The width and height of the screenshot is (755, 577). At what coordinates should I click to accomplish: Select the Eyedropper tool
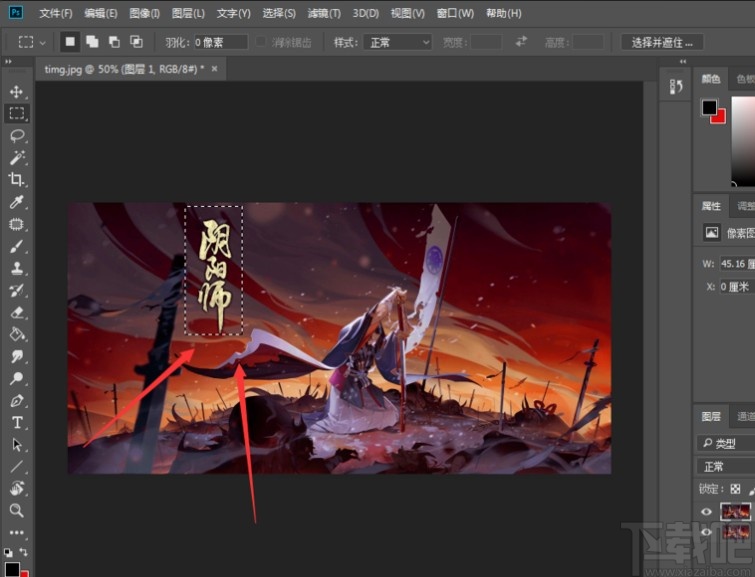point(17,202)
